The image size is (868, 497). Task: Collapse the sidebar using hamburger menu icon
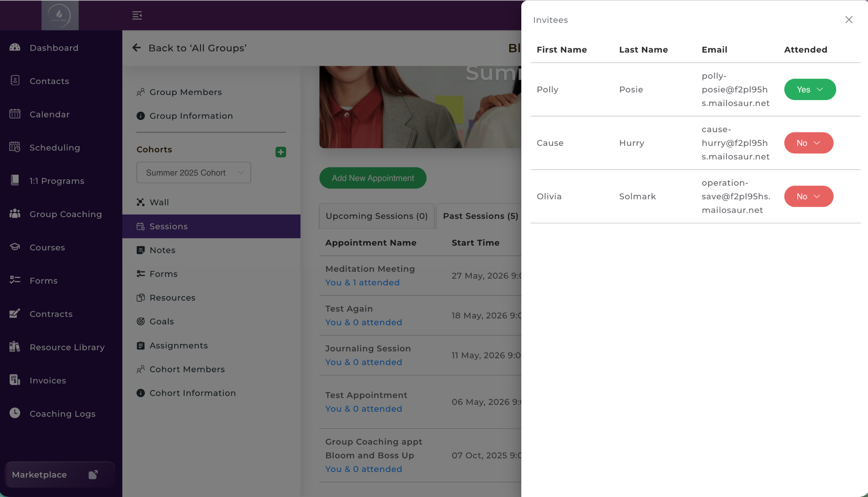pos(137,16)
